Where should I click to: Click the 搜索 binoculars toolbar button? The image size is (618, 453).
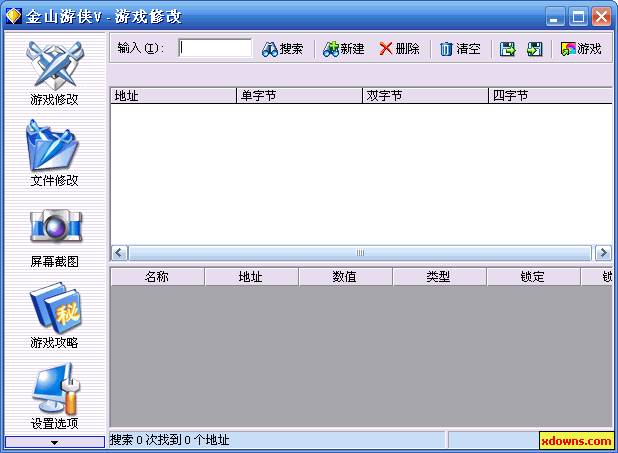(x=282, y=49)
